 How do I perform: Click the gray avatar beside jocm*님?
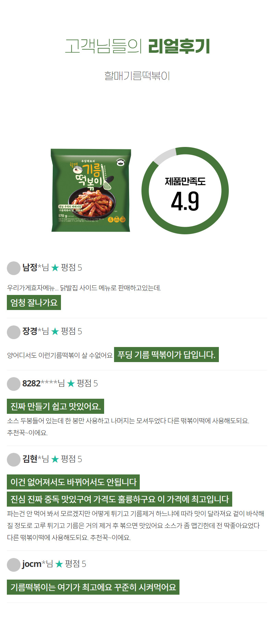pos(14,565)
